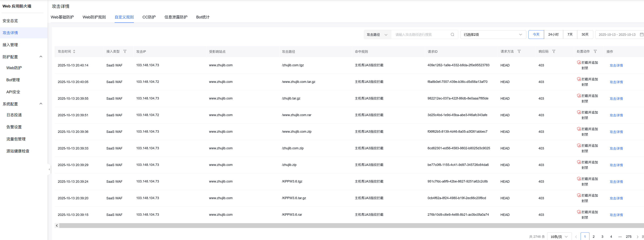Open 攻击路径 search type dropdown

377,34
